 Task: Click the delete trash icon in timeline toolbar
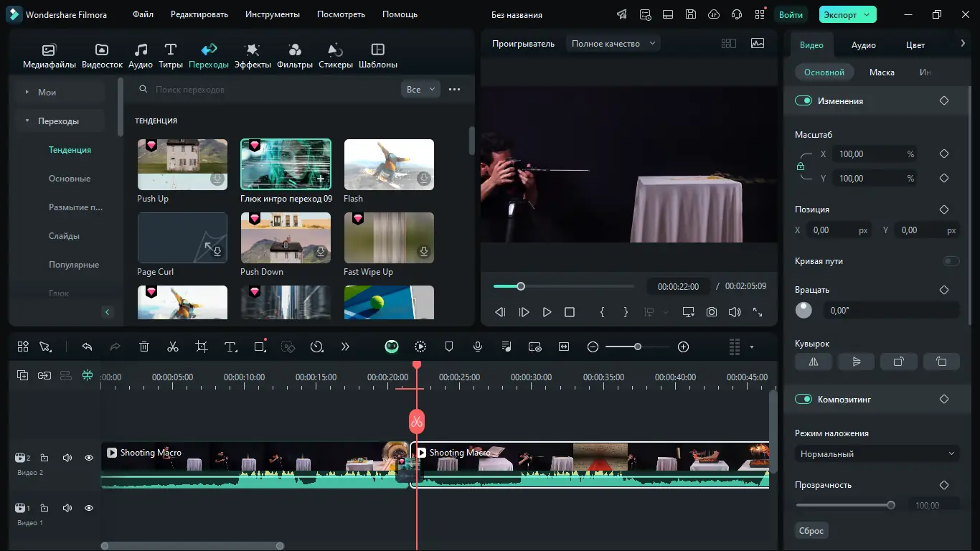pos(144,347)
